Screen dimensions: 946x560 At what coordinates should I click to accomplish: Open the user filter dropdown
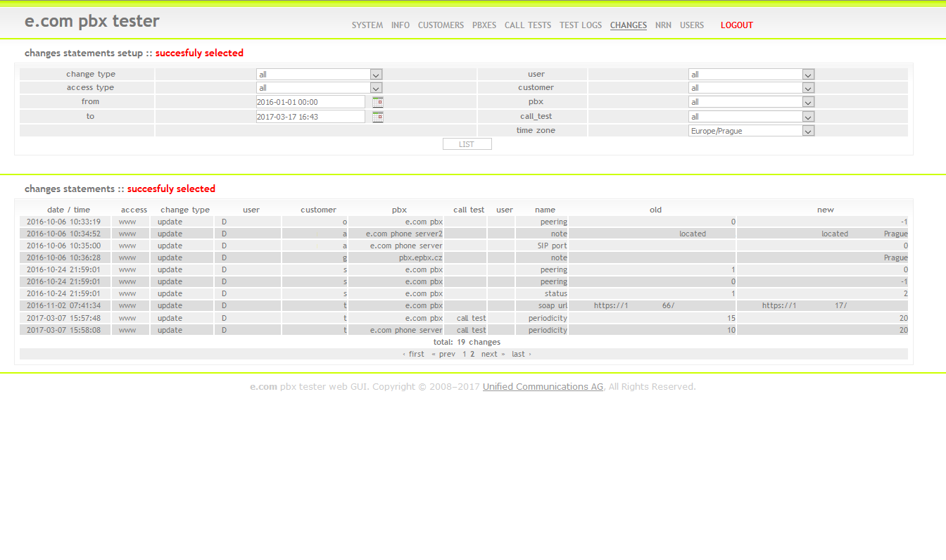pyautogui.click(x=751, y=75)
